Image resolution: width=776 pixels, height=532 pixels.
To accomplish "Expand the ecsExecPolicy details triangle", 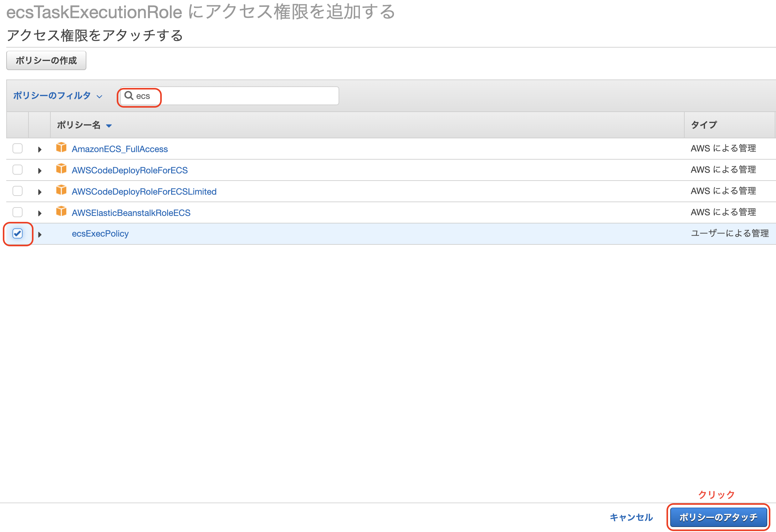I will pyautogui.click(x=40, y=234).
